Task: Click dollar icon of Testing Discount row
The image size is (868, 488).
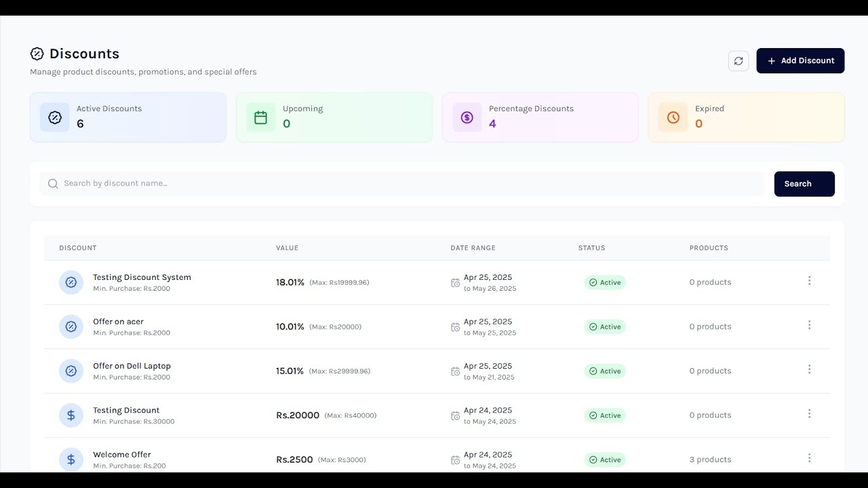Action: [71, 415]
